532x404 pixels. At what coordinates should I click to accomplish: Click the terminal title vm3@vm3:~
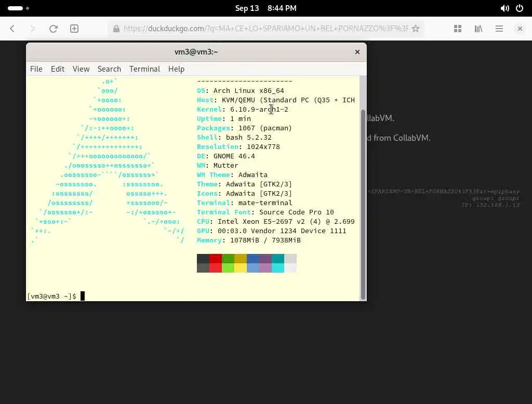coord(196,52)
